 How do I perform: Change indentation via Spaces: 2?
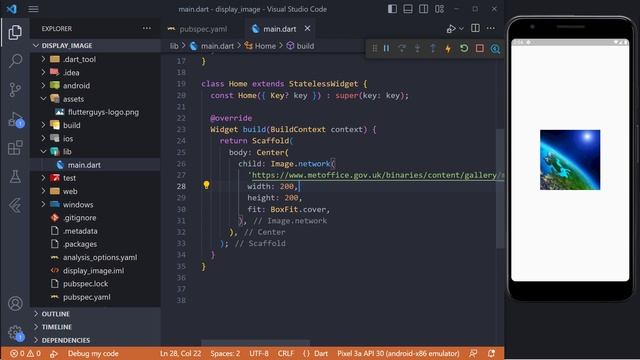tap(225, 353)
